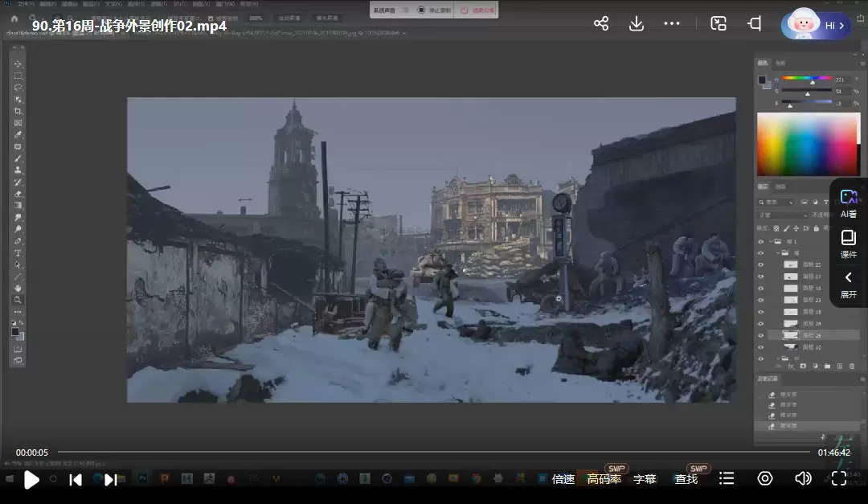Enter fullscreen with the corner-brackets icon
Screen dimensions: 868x504
click(839, 478)
